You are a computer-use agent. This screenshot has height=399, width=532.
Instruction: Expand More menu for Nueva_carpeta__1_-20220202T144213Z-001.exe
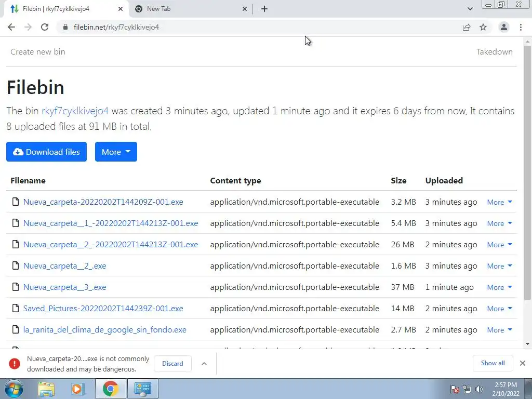[499, 223]
